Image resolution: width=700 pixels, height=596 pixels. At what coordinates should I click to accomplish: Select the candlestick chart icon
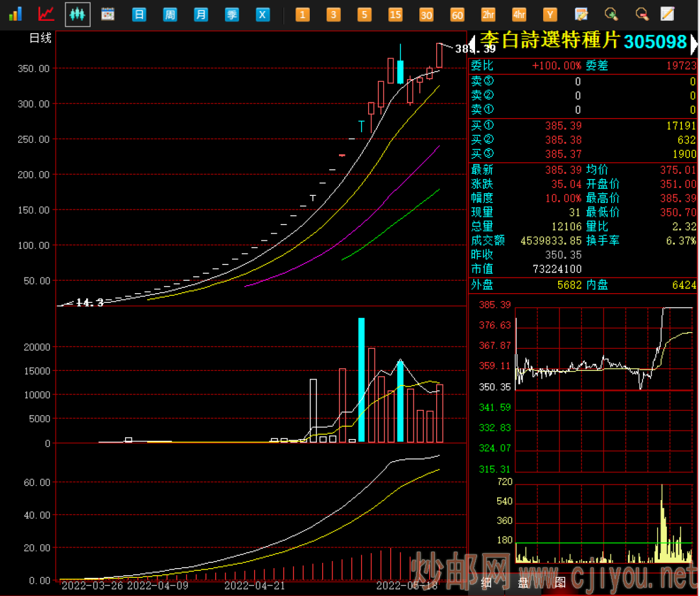[78, 14]
